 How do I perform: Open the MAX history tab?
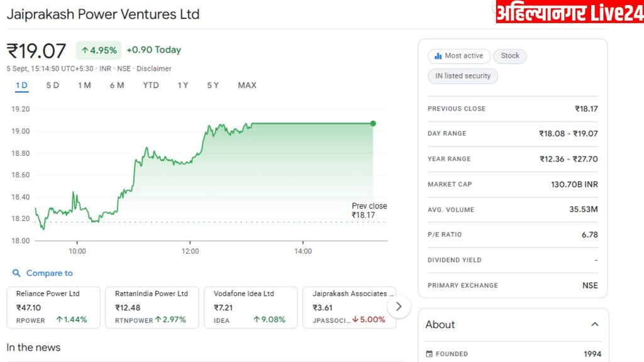tap(247, 85)
